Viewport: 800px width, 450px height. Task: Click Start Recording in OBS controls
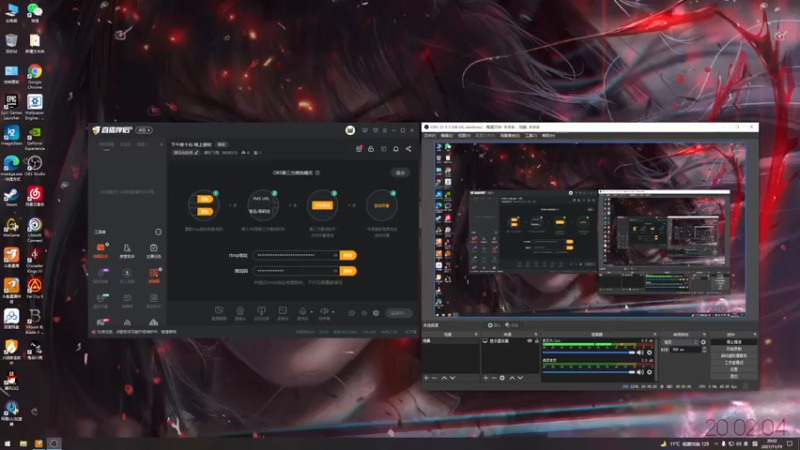click(x=733, y=349)
